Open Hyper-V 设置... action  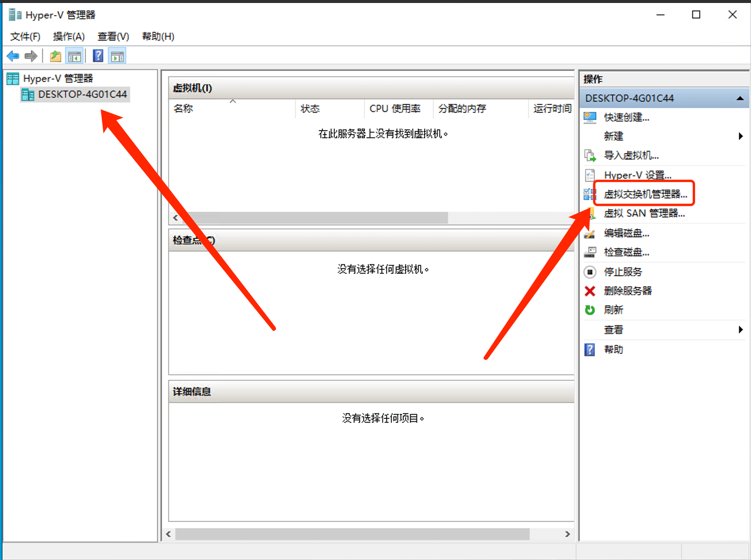[x=638, y=175]
